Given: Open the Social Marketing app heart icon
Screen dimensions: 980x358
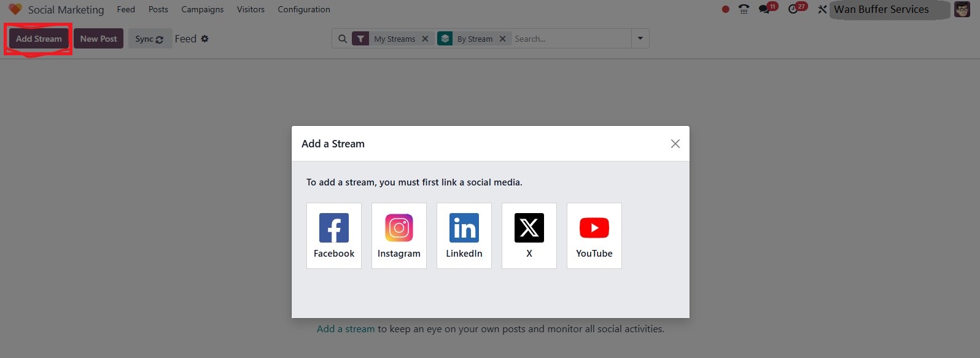Looking at the screenshot, I should pos(15,9).
